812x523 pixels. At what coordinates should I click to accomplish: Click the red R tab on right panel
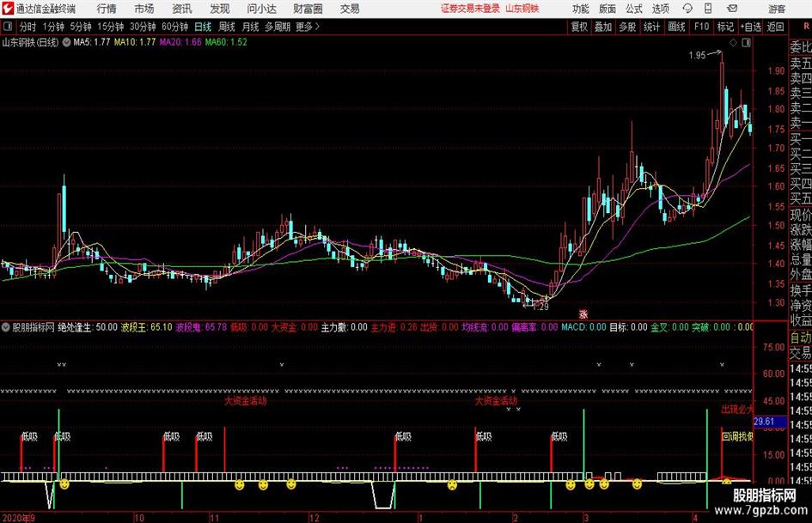tap(806, 27)
